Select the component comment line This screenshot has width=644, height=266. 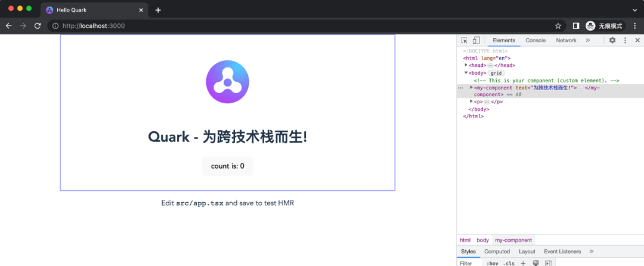click(546, 81)
